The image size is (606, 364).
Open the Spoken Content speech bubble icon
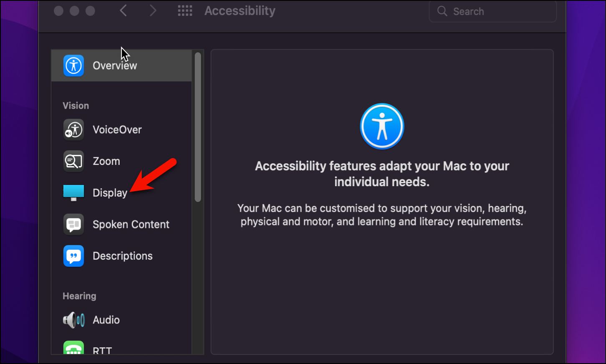click(73, 224)
